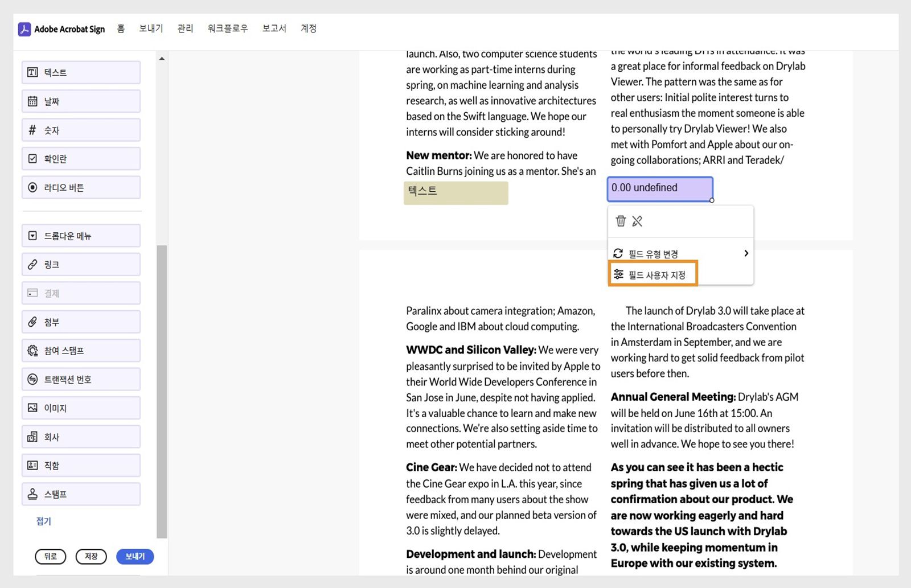Select the 결제 card icon
The height and width of the screenshot is (588, 911).
[32, 293]
